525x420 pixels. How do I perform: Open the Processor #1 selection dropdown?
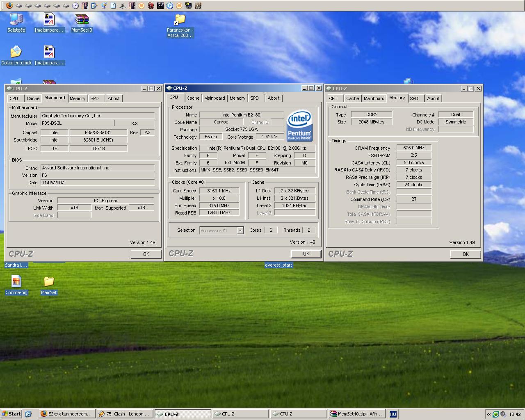tap(222, 231)
